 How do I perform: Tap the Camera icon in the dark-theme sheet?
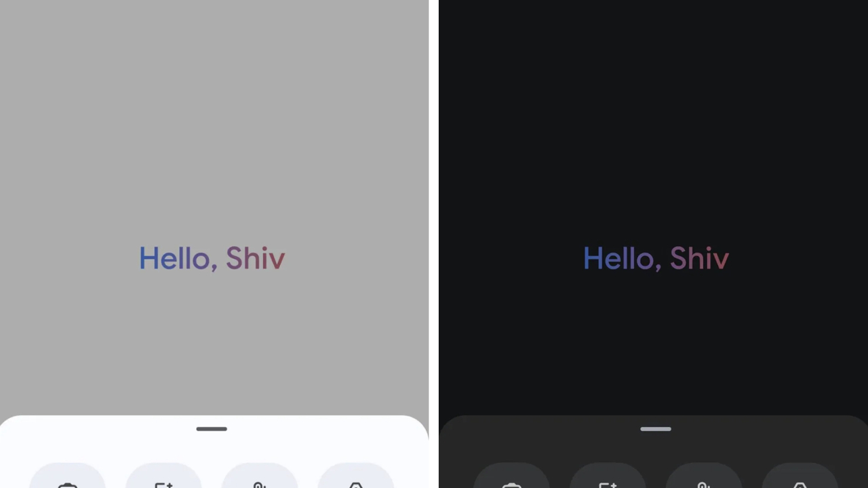tap(512, 484)
